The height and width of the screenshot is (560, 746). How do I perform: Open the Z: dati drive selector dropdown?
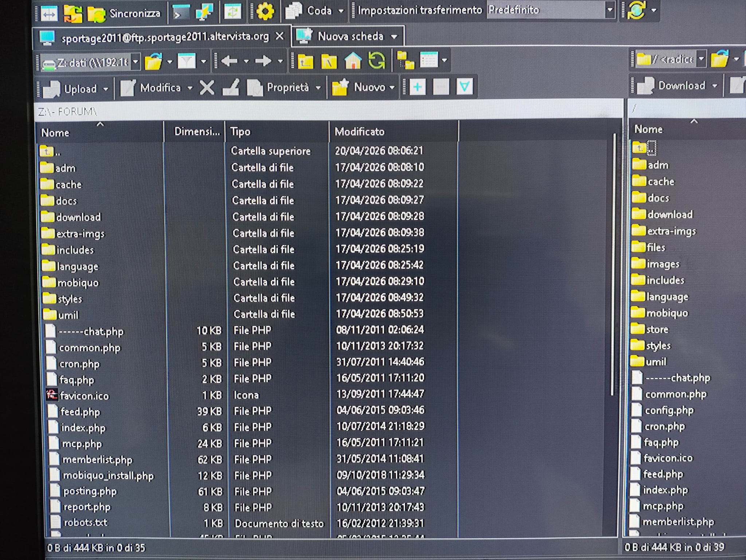(135, 62)
